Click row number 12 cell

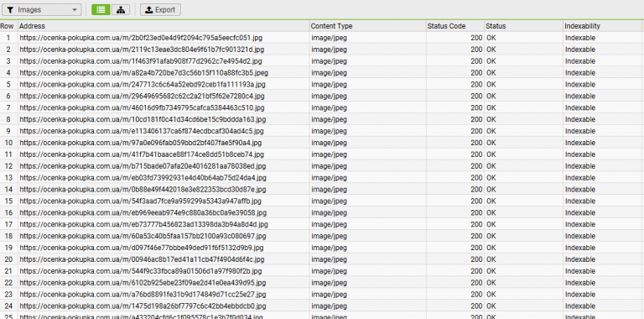[8, 166]
